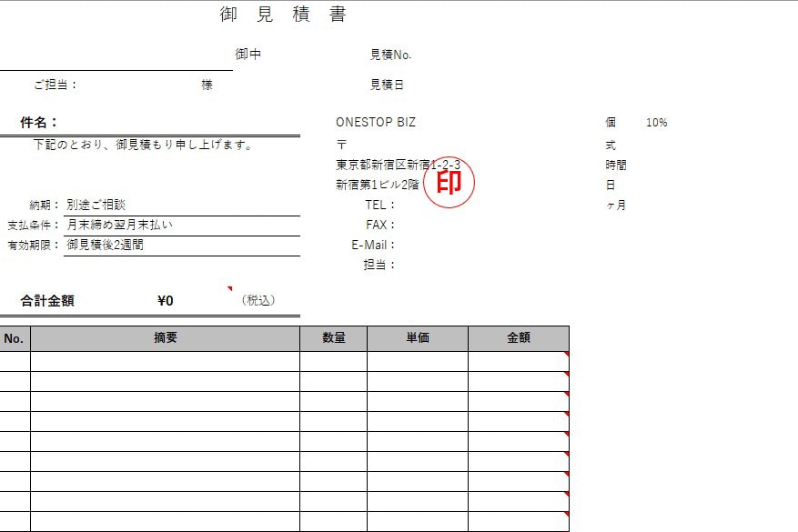The image size is (798, 532).
Task: Select the 新宿第1ビル2階 building line
Action: click(377, 184)
